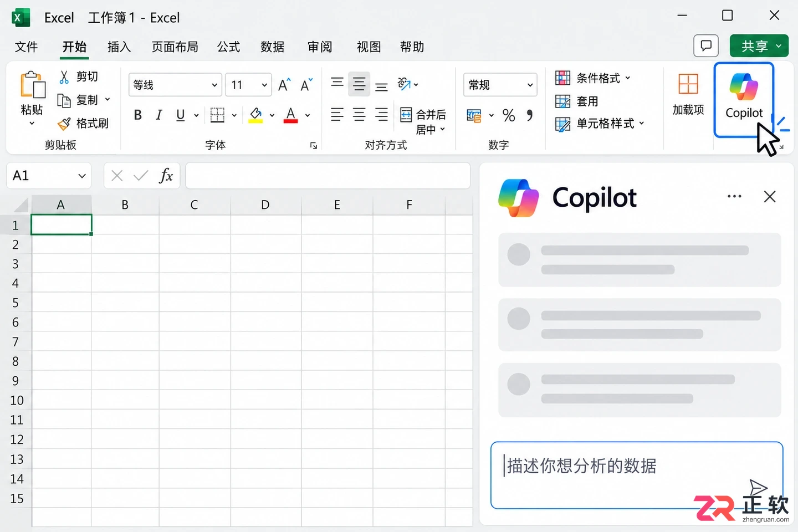Decrease font size with smaller A icon
The width and height of the screenshot is (798, 532).
click(306, 85)
